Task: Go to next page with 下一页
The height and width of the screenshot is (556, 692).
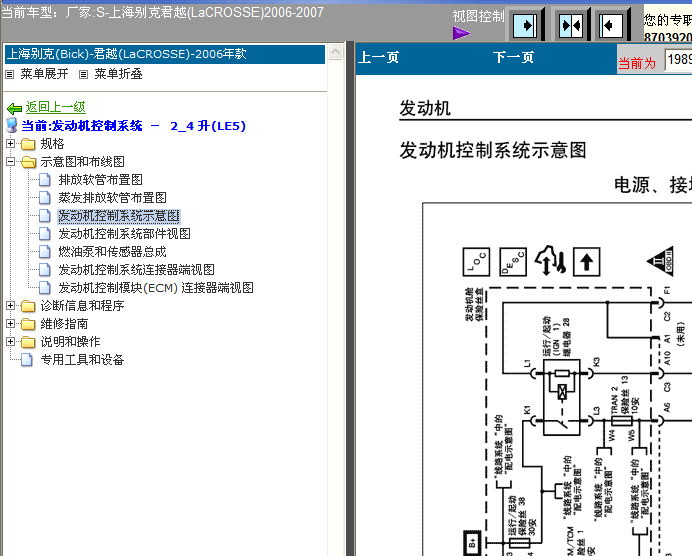Action: [513, 57]
